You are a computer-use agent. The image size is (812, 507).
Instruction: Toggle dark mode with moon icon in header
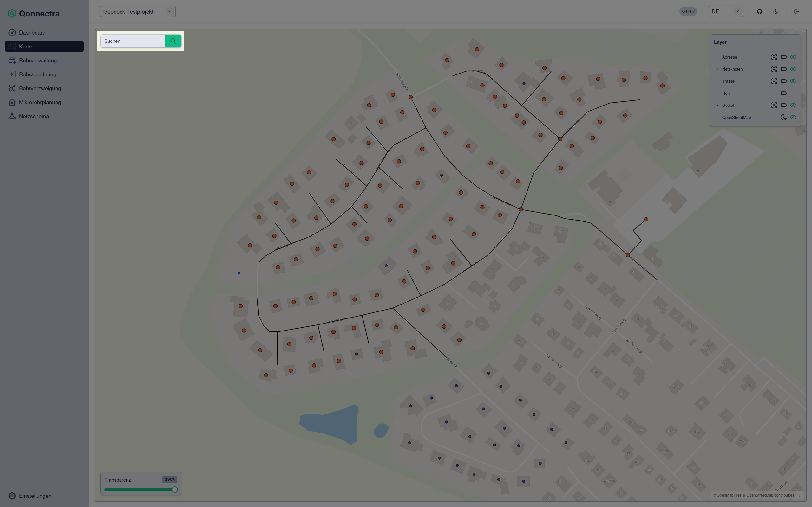click(776, 11)
